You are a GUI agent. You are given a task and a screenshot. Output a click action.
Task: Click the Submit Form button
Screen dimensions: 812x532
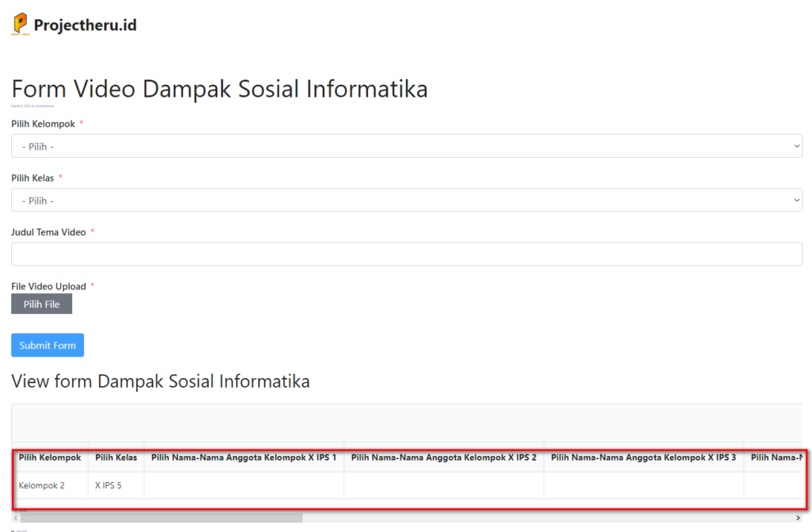[x=48, y=345]
